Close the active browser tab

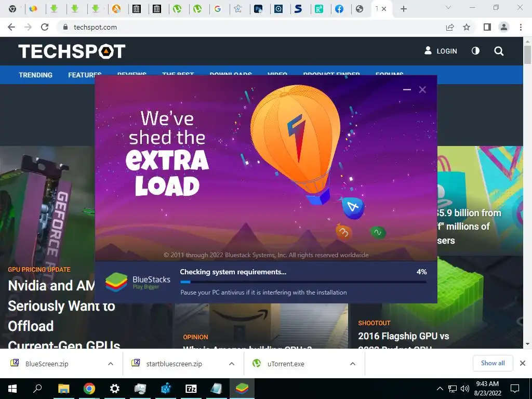click(x=384, y=9)
